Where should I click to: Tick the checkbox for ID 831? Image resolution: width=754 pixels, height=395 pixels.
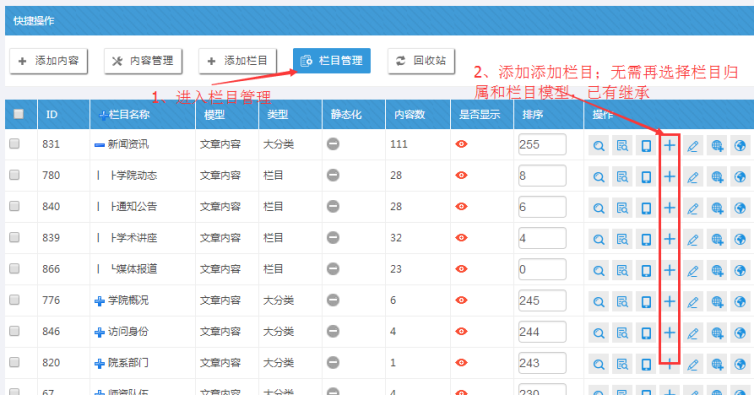tap(14, 143)
